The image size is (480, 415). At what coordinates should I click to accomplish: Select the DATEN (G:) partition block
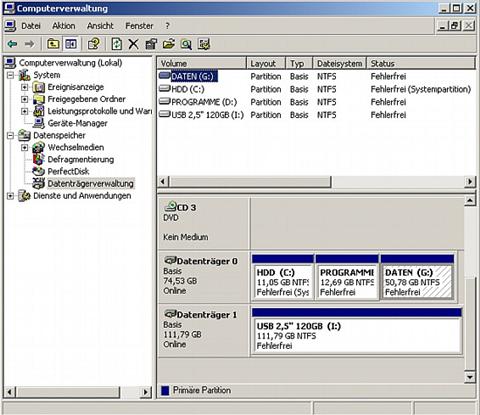click(x=417, y=277)
